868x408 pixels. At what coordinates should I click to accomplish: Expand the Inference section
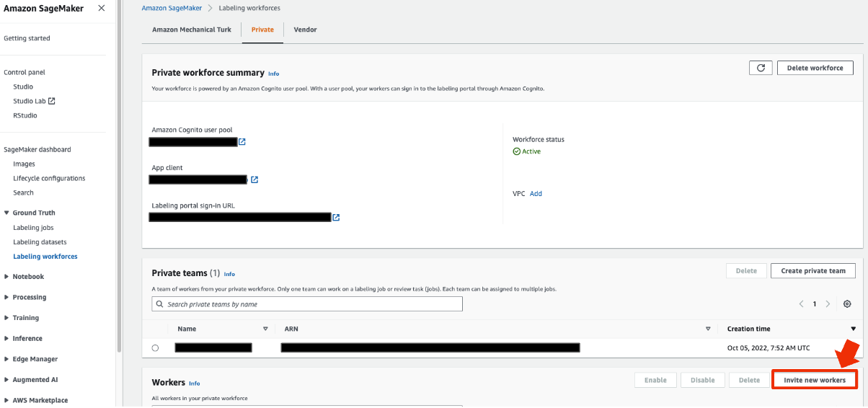6,338
